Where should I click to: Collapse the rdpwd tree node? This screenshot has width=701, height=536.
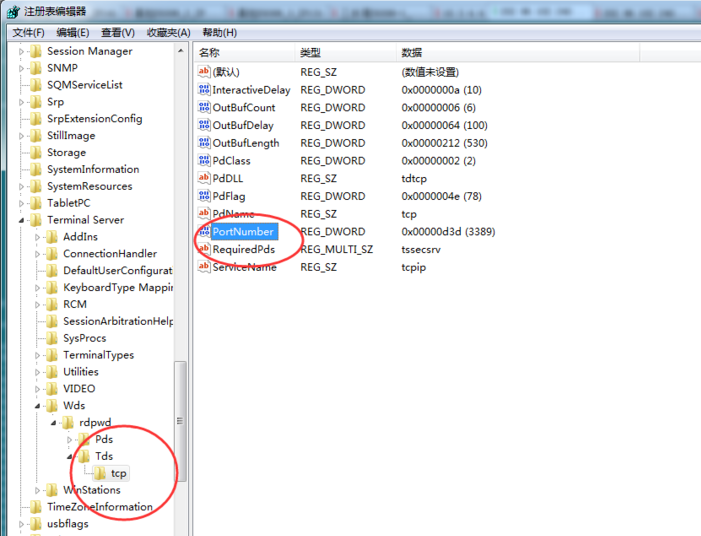pyautogui.click(x=54, y=423)
